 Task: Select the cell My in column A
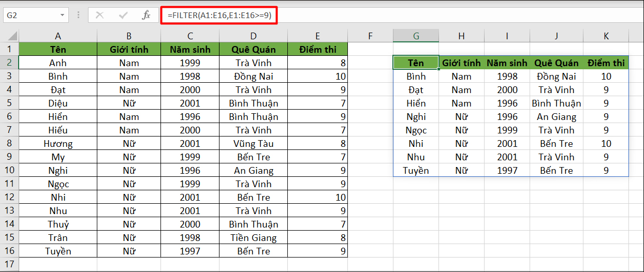(58, 157)
